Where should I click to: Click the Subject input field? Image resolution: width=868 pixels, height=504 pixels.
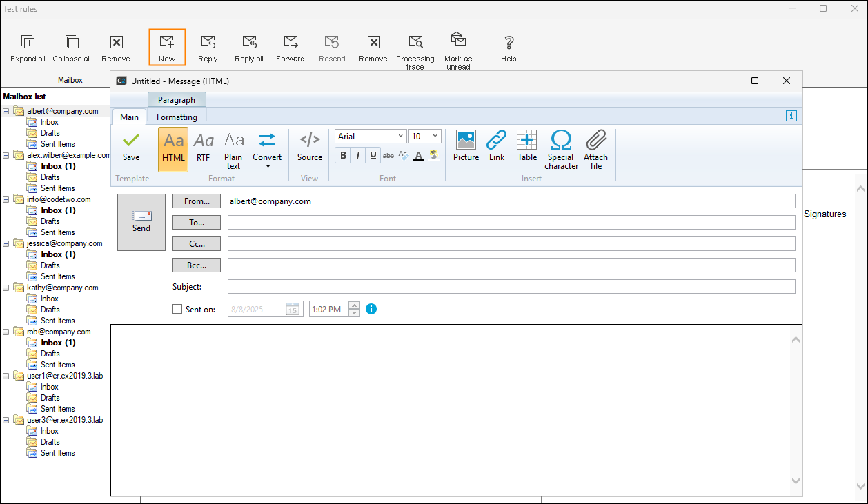[511, 287]
